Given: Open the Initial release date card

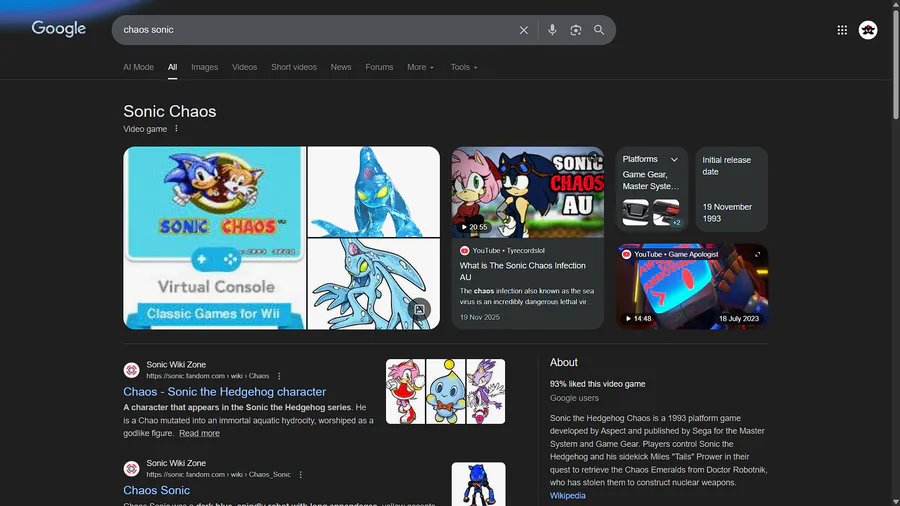Looking at the screenshot, I should point(732,189).
